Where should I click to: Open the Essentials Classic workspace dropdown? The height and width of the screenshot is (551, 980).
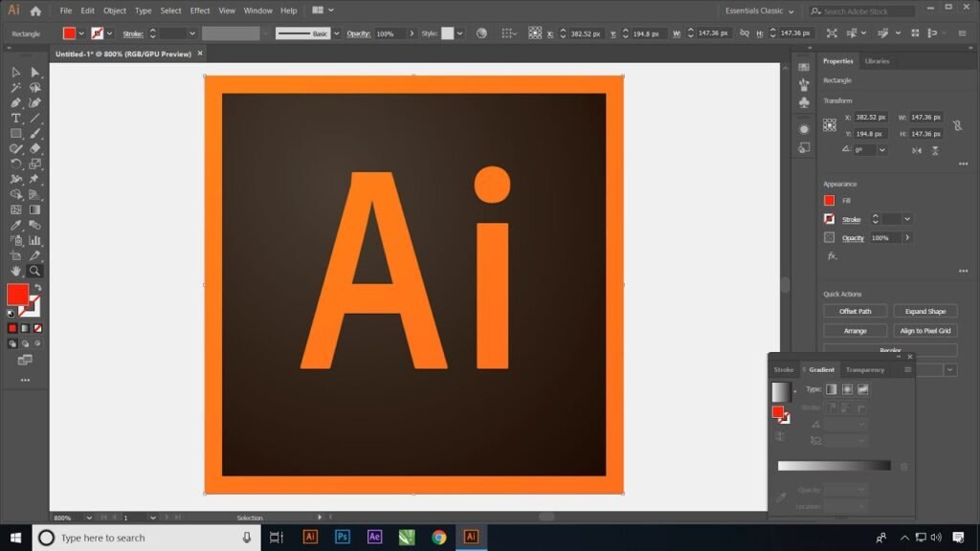pos(759,11)
